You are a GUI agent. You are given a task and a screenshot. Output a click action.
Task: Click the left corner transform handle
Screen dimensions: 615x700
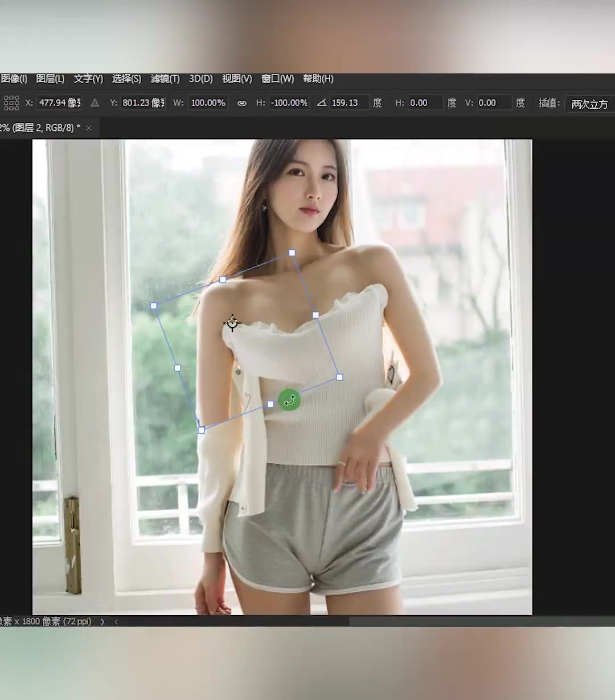(154, 306)
